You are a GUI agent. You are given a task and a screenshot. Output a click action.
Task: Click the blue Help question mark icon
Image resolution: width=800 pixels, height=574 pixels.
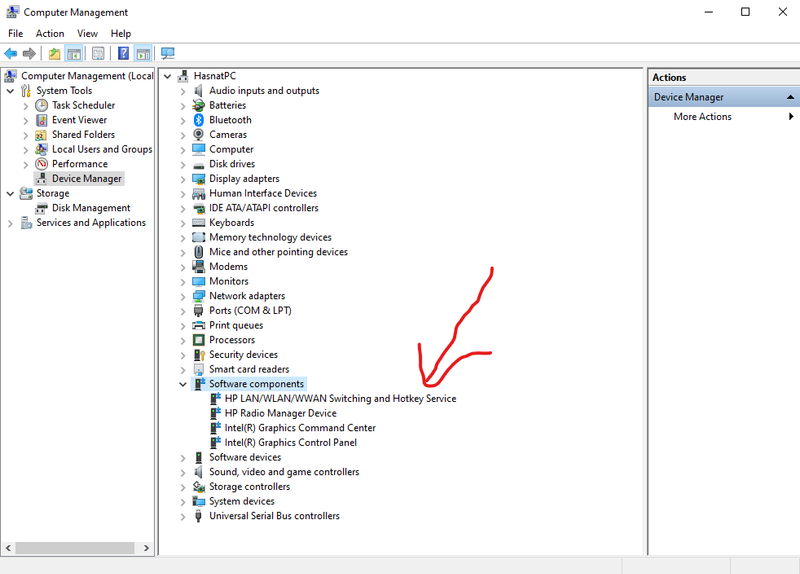[123, 53]
